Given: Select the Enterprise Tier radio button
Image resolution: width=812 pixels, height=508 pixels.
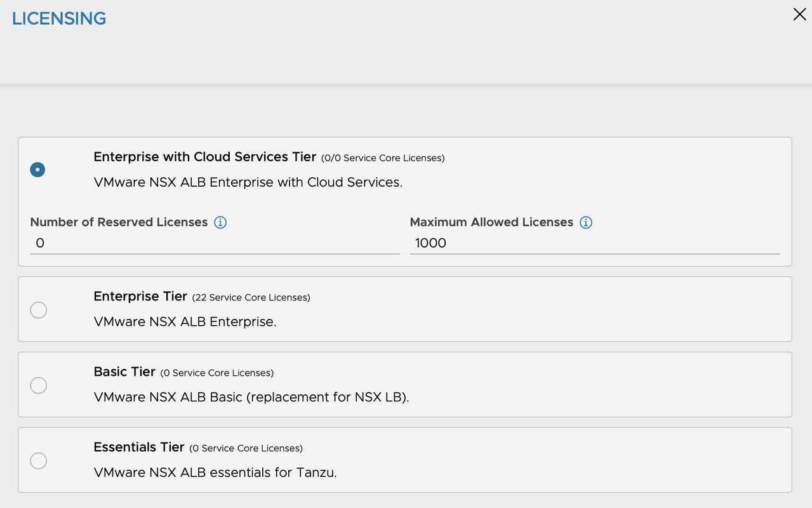Looking at the screenshot, I should [x=38, y=310].
